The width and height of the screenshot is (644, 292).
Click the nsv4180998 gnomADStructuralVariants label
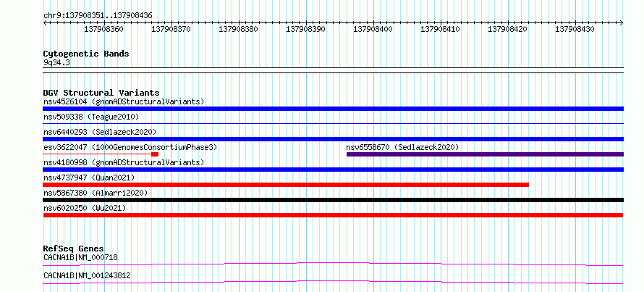point(124,162)
